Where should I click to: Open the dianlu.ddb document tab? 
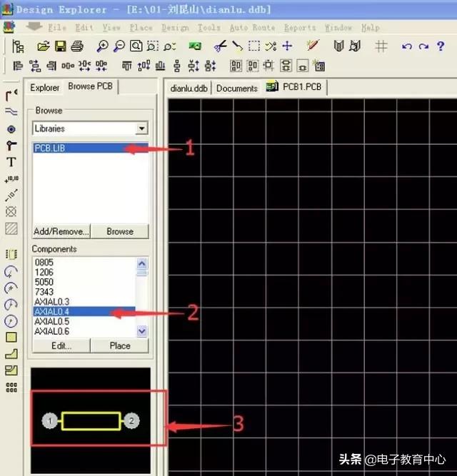[x=189, y=88]
